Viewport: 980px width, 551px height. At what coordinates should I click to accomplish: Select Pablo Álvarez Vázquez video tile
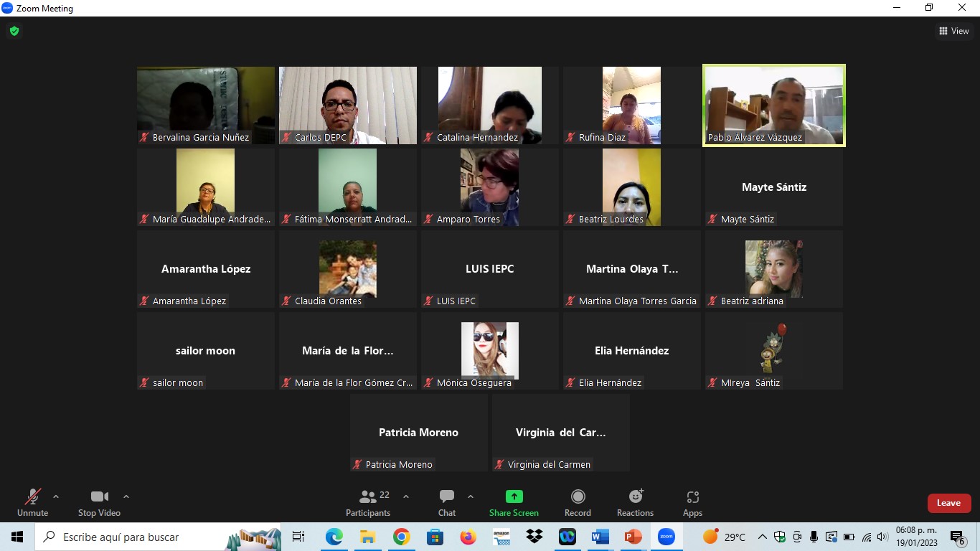pos(773,105)
